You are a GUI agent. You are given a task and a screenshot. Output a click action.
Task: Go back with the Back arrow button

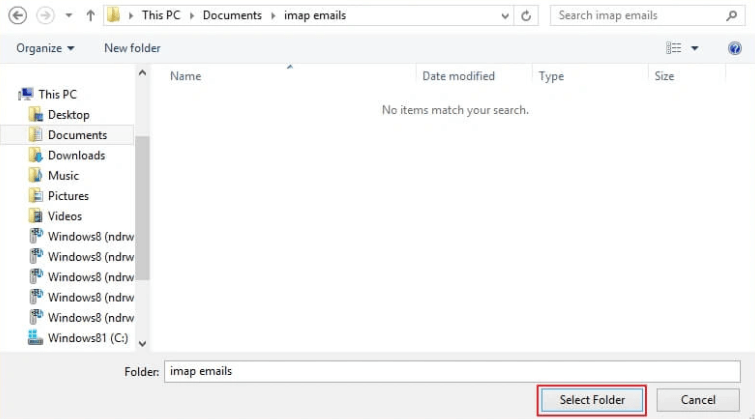coord(18,15)
